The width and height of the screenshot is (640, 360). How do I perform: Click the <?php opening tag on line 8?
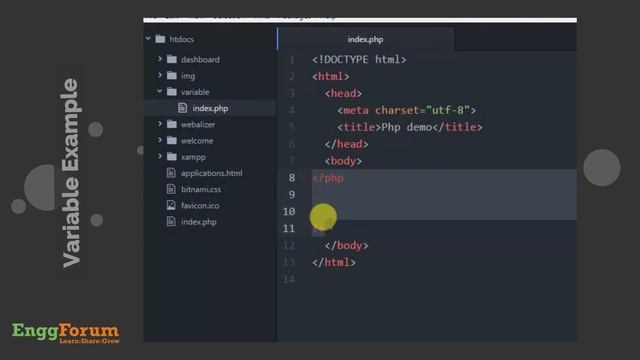click(x=328, y=178)
